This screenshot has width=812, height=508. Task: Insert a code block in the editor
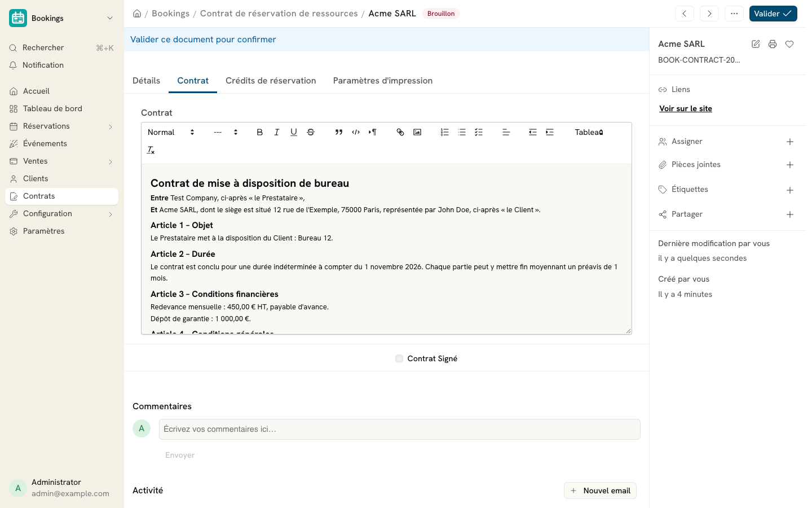point(355,132)
